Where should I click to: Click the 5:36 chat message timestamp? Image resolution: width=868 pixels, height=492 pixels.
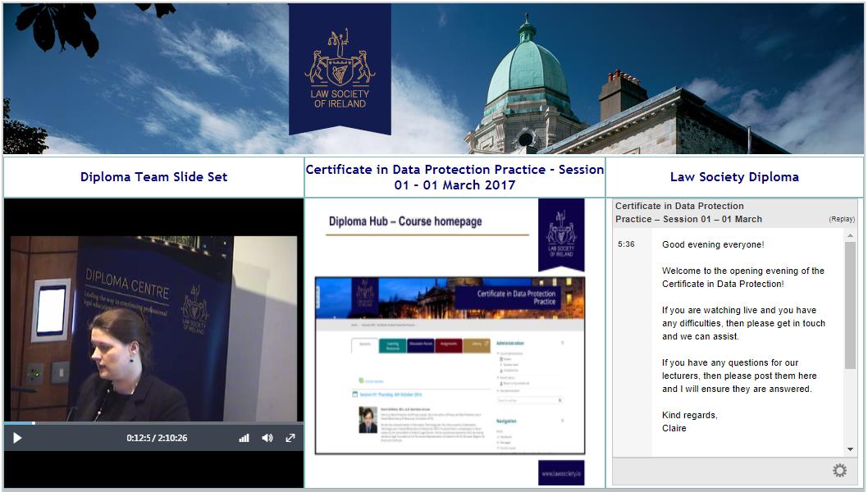626,244
